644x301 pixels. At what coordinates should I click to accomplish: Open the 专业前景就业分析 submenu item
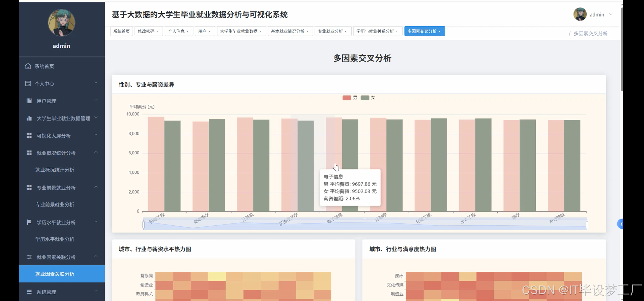point(61,204)
